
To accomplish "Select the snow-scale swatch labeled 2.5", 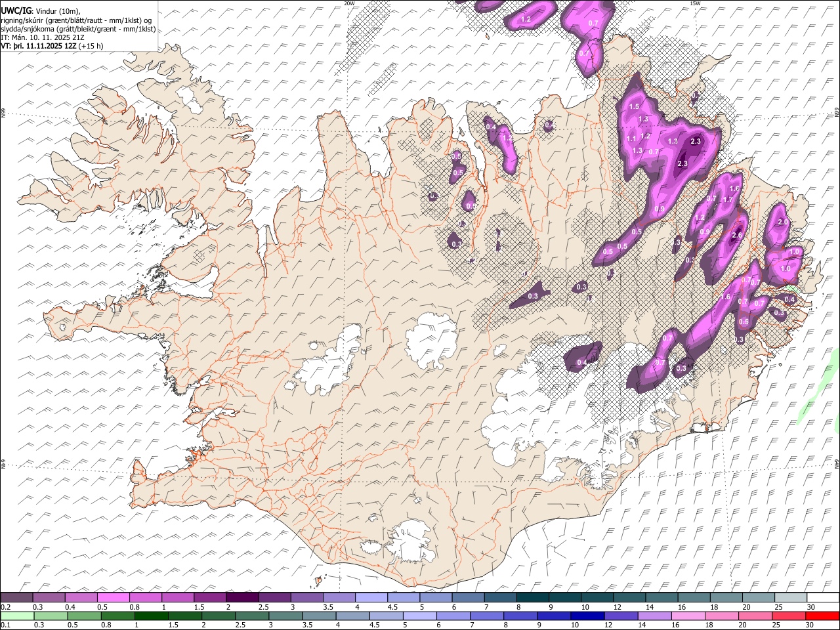I will 274,598.
